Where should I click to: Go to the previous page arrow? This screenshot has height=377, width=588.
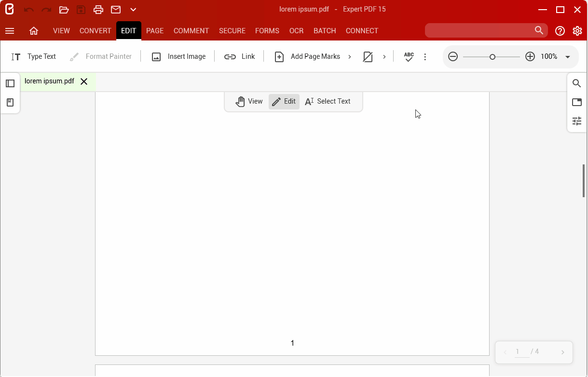[505, 352]
